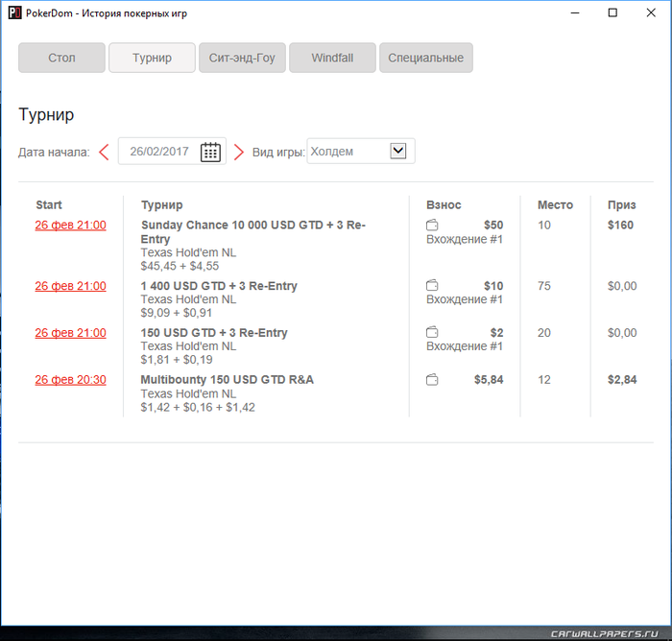Select the Турнир tab

pyautogui.click(x=152, y=58)
